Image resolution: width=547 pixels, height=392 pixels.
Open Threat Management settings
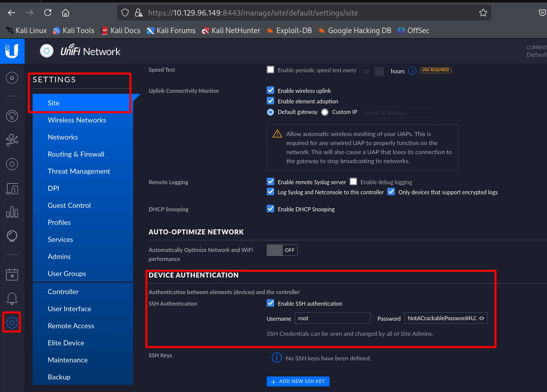(83, 171)
